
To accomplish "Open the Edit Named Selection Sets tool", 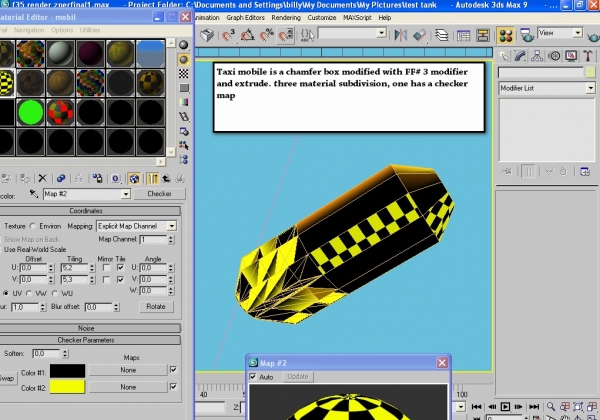I will [x=307, y=35].
